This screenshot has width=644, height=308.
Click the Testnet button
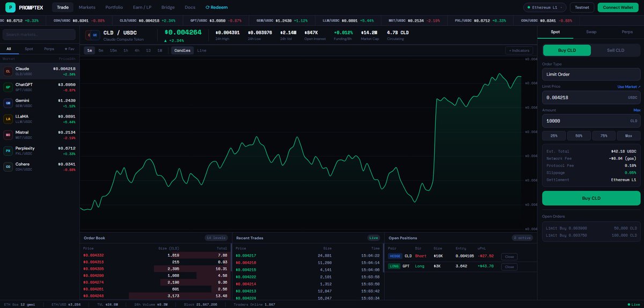click(x=582, y=8)
